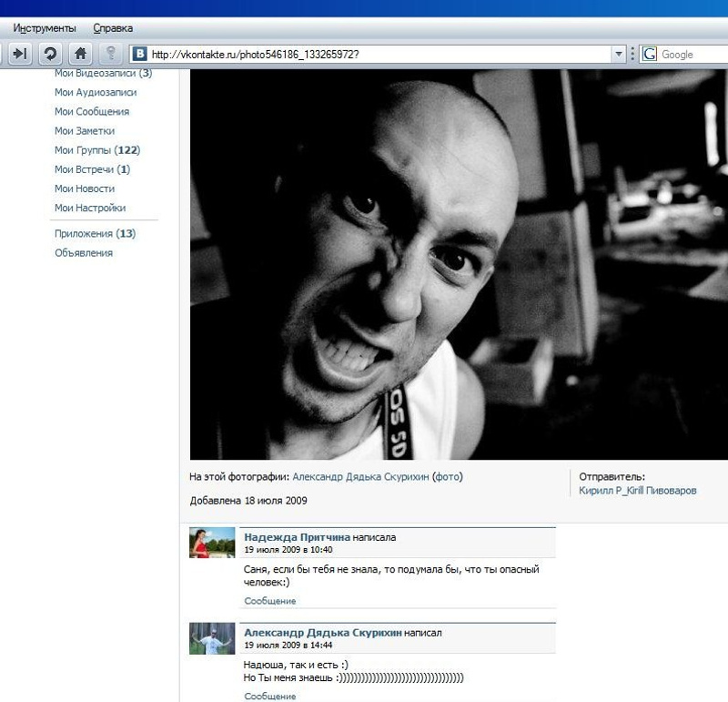Reload the page with the refresh button
The image size is (728, 702).
(x=50, y=54)
